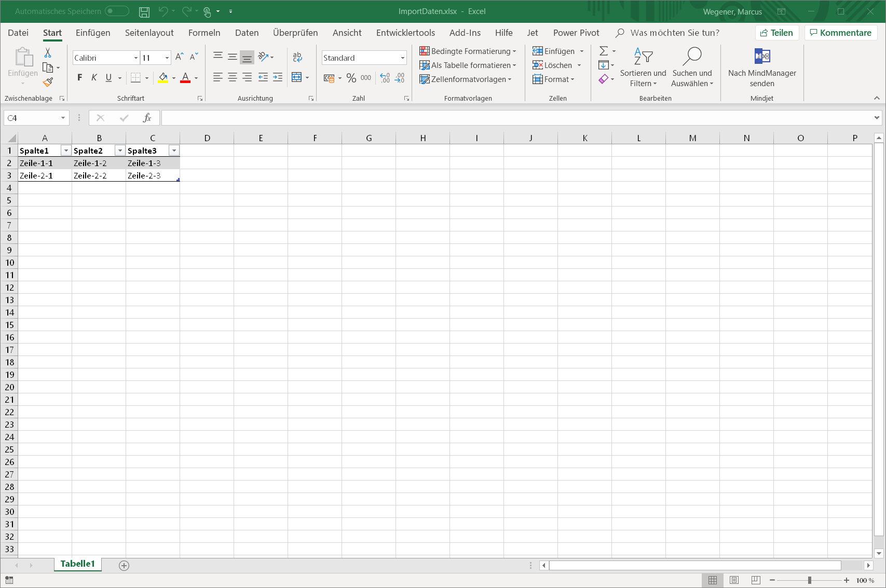Screen dimensions: 886x588
Task: Open the Spalte2 filter dropdown
Action: pyautogui.click(x=120, y=151)
